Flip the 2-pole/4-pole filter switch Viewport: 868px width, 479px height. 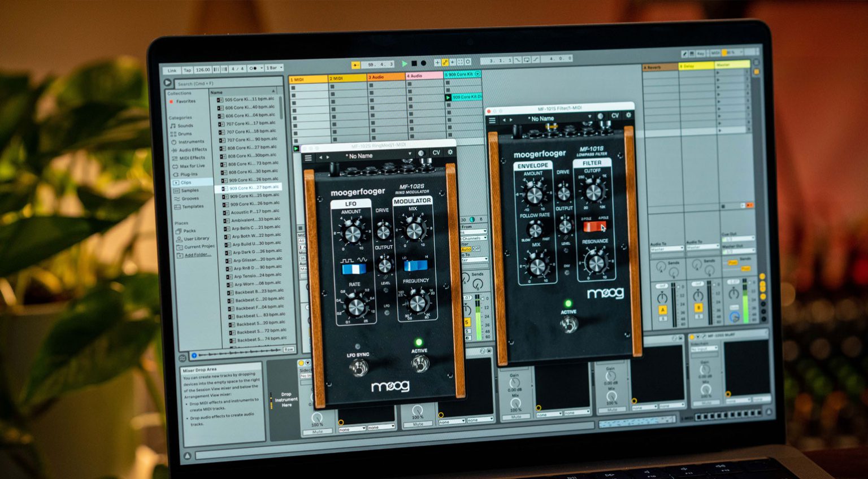click(x=594, y=227)
